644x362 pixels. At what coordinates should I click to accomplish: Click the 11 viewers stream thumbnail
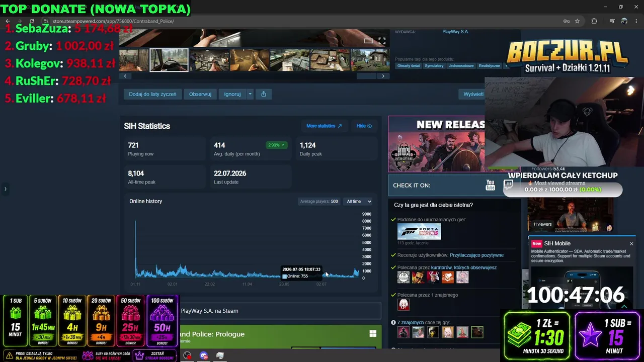point(571,214)
